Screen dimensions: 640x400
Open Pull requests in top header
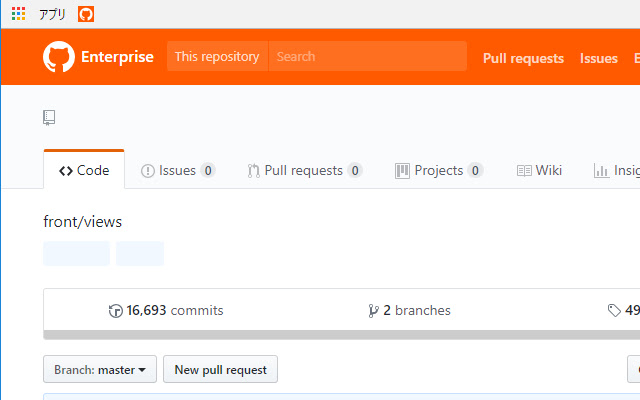(523, 58)
